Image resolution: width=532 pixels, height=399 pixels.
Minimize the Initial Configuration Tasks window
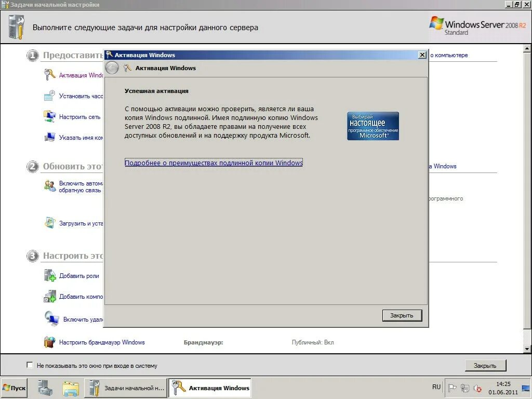pyautogui.click(x=508, y=5)
